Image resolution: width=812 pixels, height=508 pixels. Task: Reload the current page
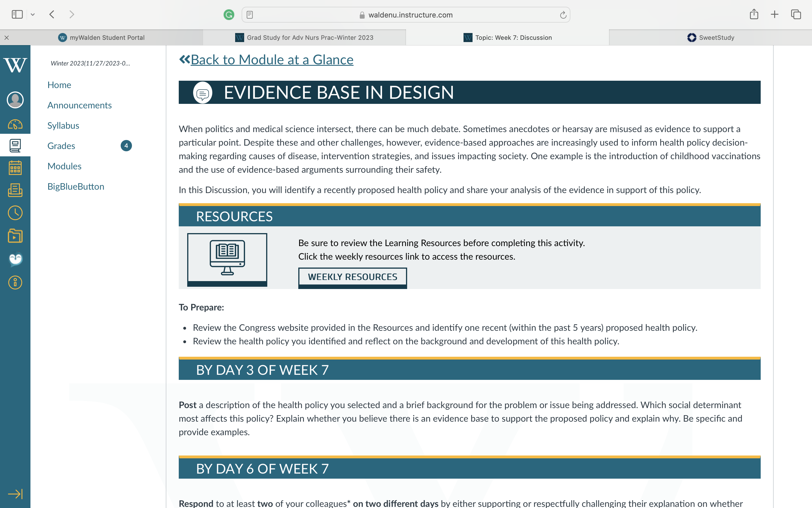563,15
